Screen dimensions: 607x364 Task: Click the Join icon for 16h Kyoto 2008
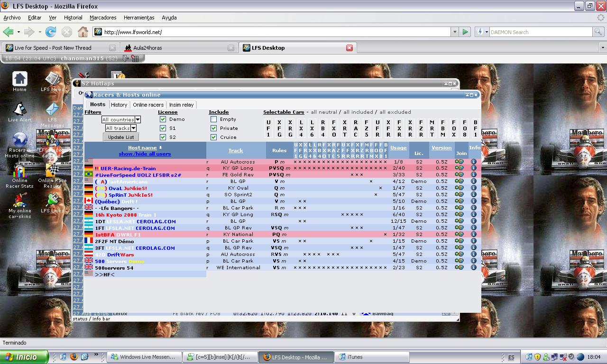[x=459, y=214]
